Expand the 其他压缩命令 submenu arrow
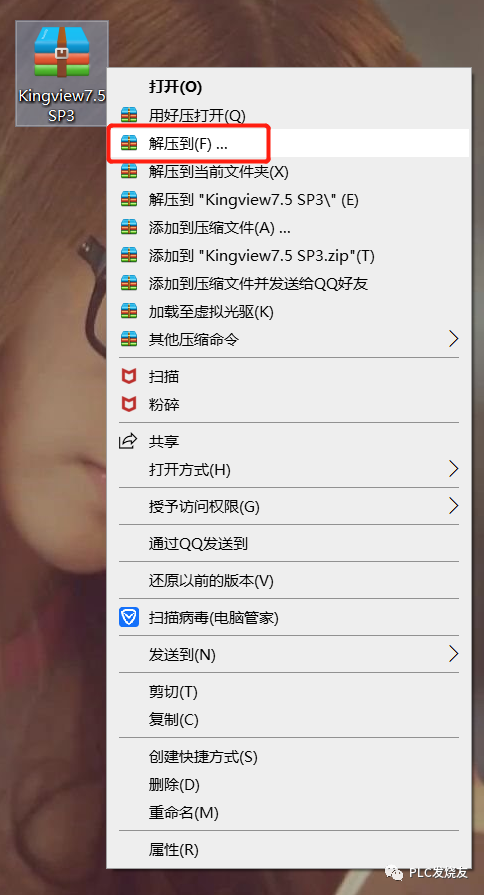Viewport: 484px width, 895px height. tap(453, 340)
